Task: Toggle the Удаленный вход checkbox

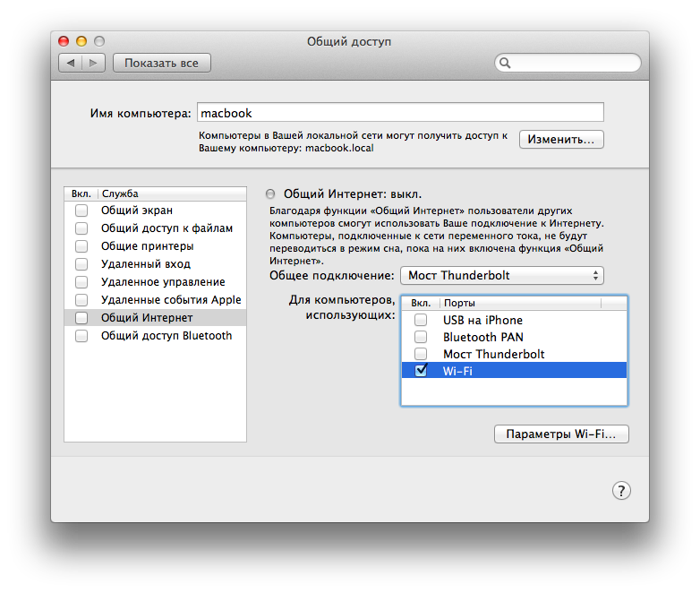Action: pyautogui.click(x=81, y=263)
